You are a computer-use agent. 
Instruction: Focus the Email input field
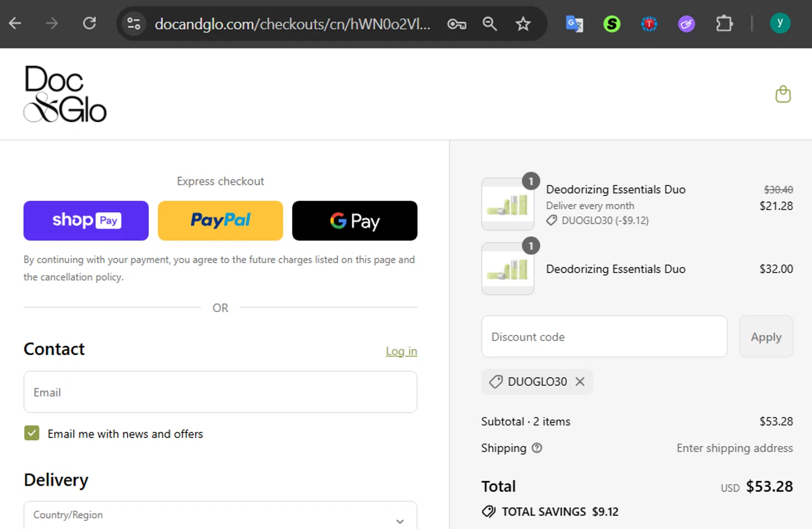[x=220, y=392]
